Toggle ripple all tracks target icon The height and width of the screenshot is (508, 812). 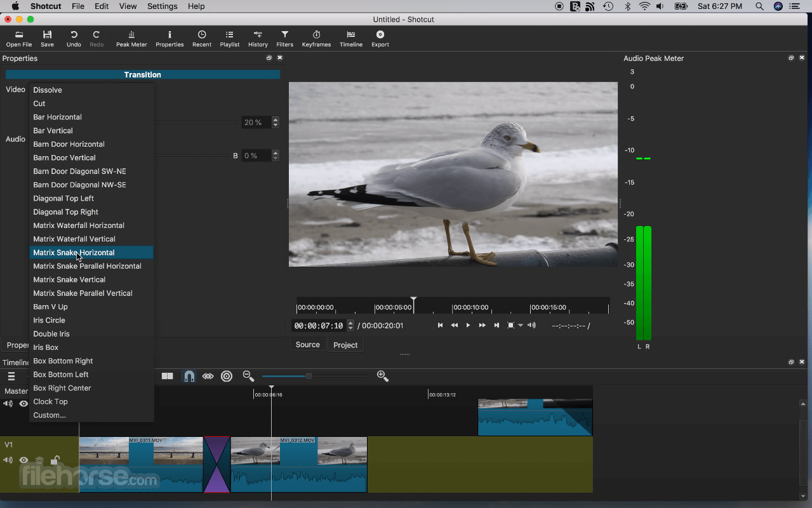pyautogui.click(x=227, y=376)
